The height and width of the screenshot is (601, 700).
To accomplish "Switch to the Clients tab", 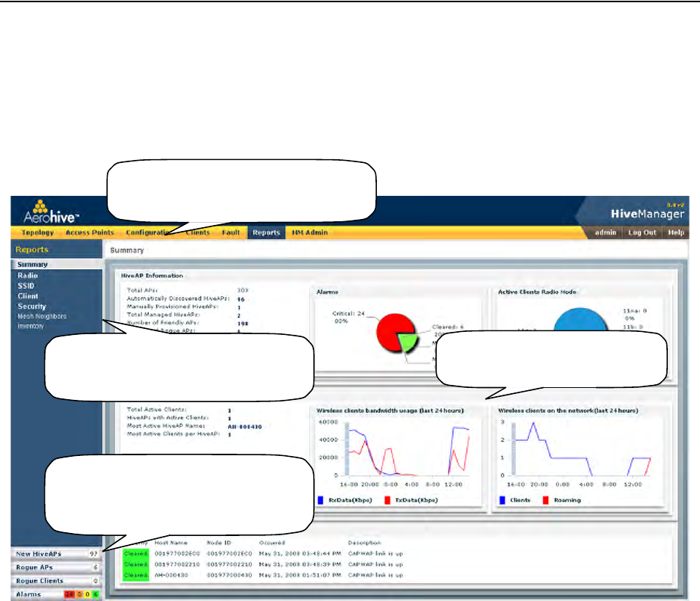I will (197, 232).
